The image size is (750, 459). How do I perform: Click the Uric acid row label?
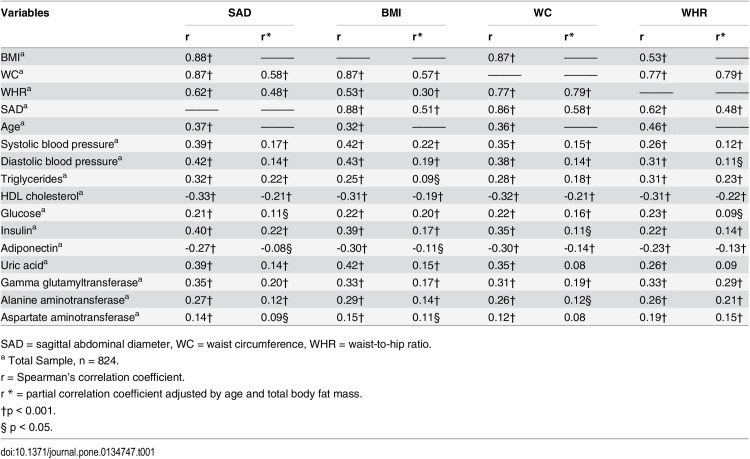pos(24,265)
